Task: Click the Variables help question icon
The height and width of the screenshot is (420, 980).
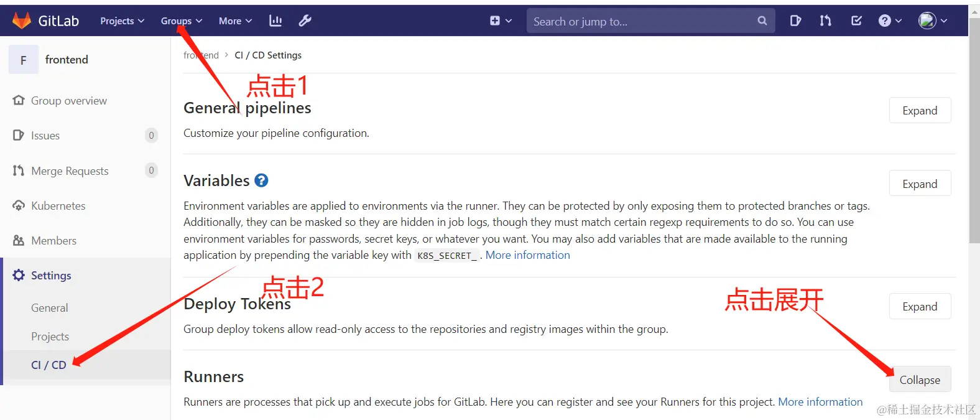Action: coord(262,180)
